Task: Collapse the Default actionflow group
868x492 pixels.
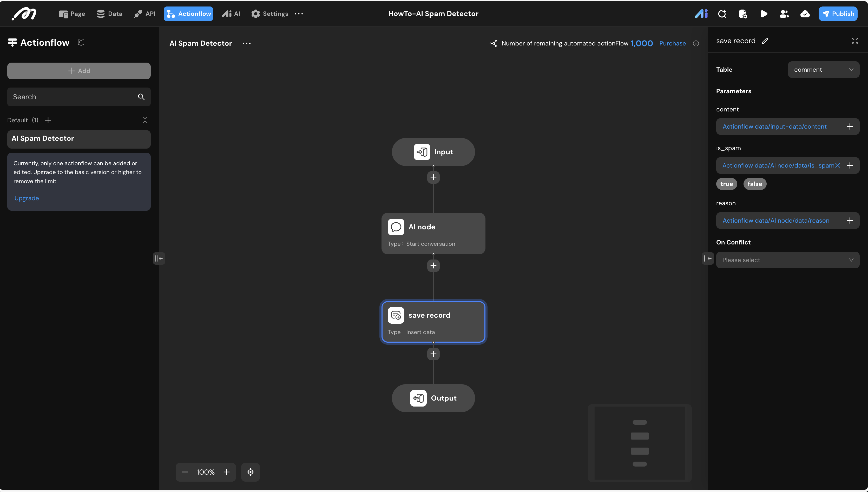Action: pyautogui.click(x=145, y=120)
